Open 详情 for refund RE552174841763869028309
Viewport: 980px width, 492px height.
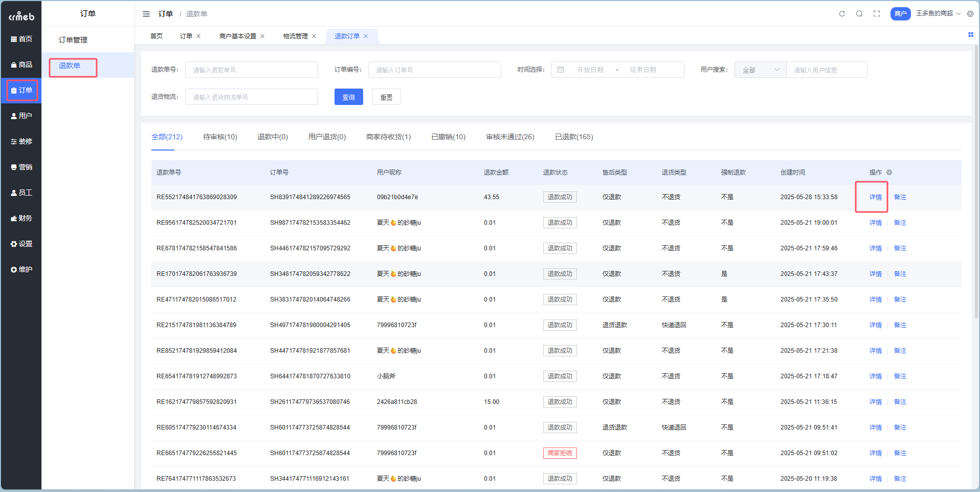[x=875, y=197]
